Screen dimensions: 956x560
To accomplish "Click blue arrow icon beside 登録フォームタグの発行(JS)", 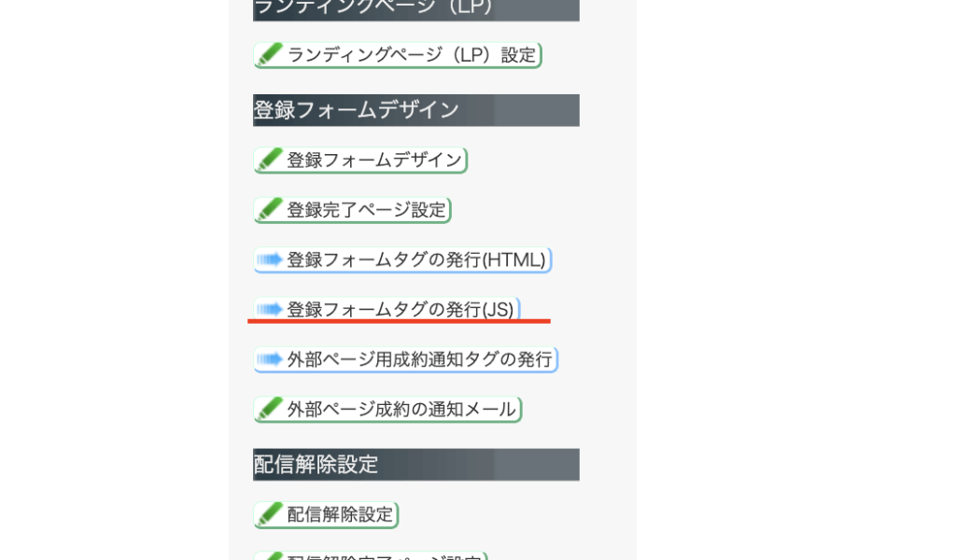I will coord(270,310).
